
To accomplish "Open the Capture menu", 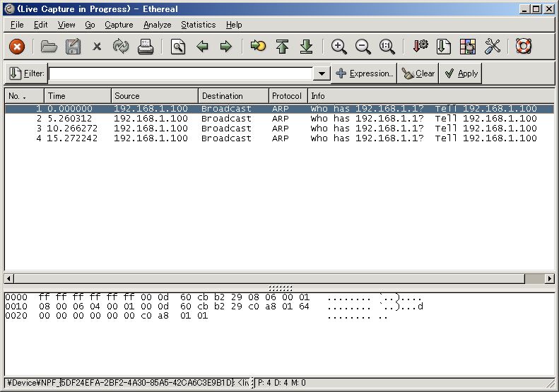I will pos(119,25).
